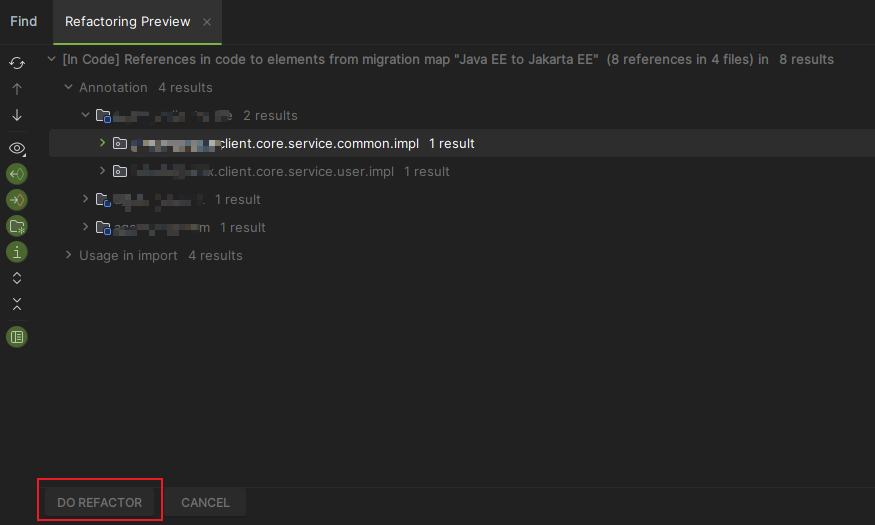875x525 pixels.
Task: Click the Expand All icon
Action: pyautogui.click(x=17, y=278)
